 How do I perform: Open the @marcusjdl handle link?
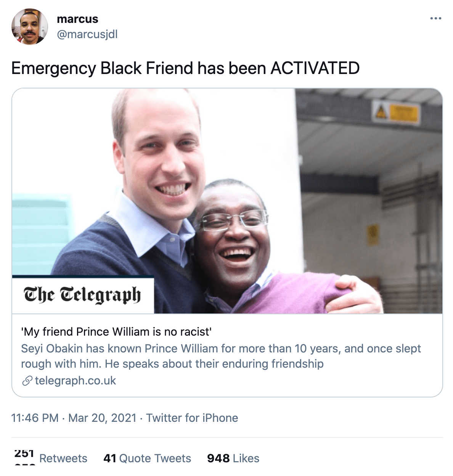pos(87,34)
